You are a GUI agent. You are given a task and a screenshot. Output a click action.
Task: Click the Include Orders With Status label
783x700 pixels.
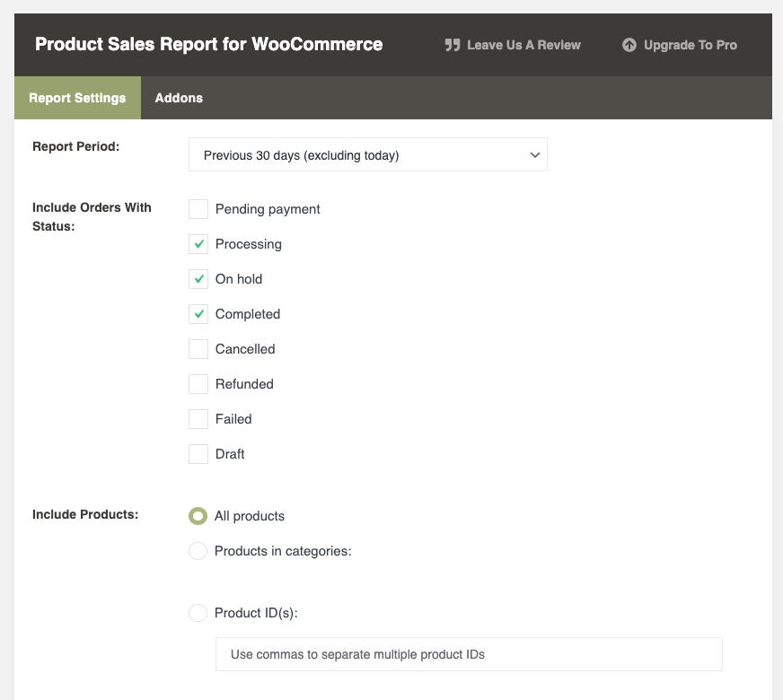tap(92, 216)
